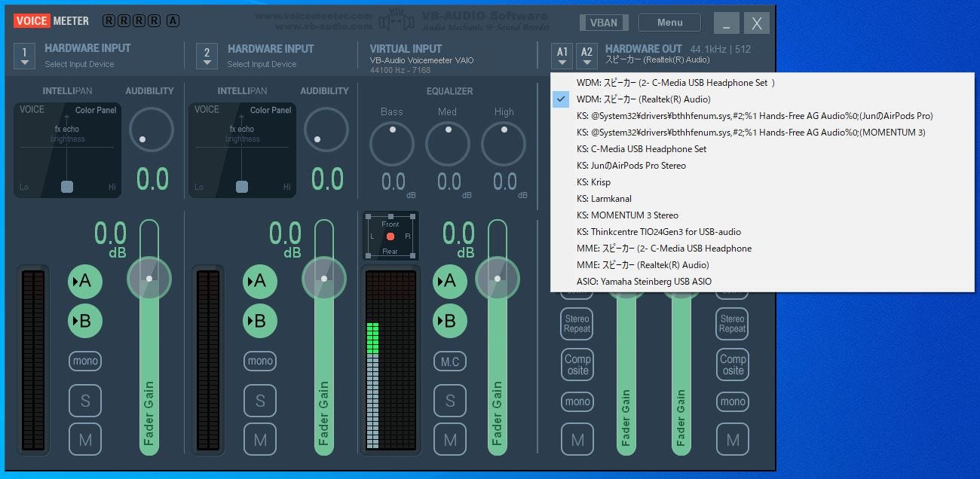Close the Voicemeeter window

[x=757, y=23]
